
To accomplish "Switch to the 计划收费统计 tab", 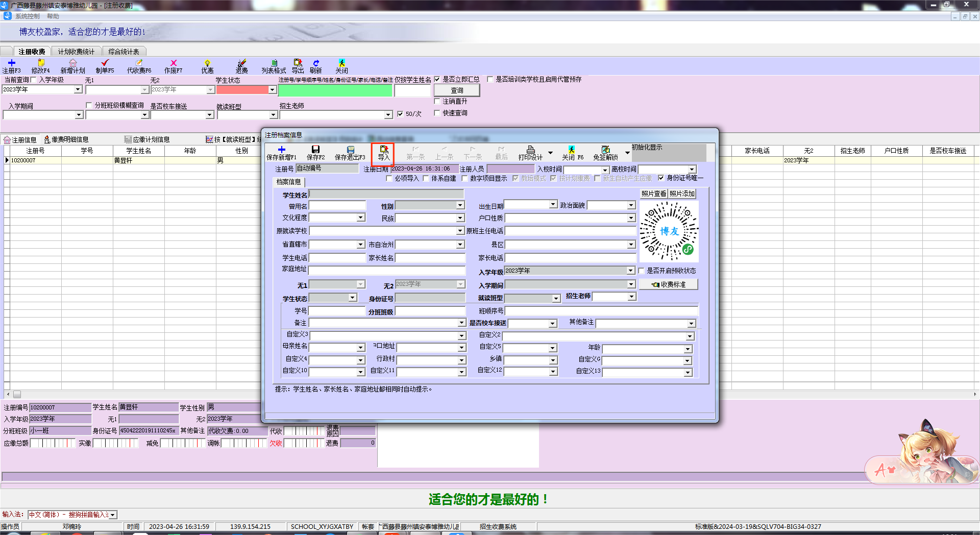I will 76,52.
